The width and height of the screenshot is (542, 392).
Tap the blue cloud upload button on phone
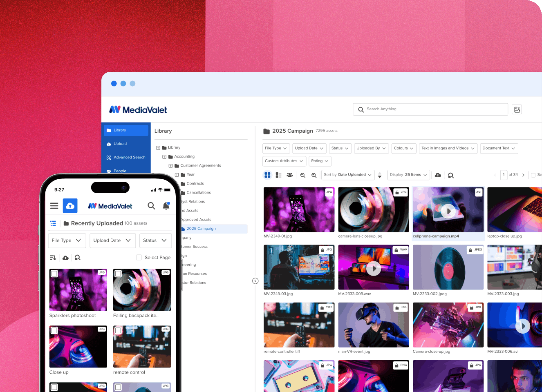click(70, 206)
